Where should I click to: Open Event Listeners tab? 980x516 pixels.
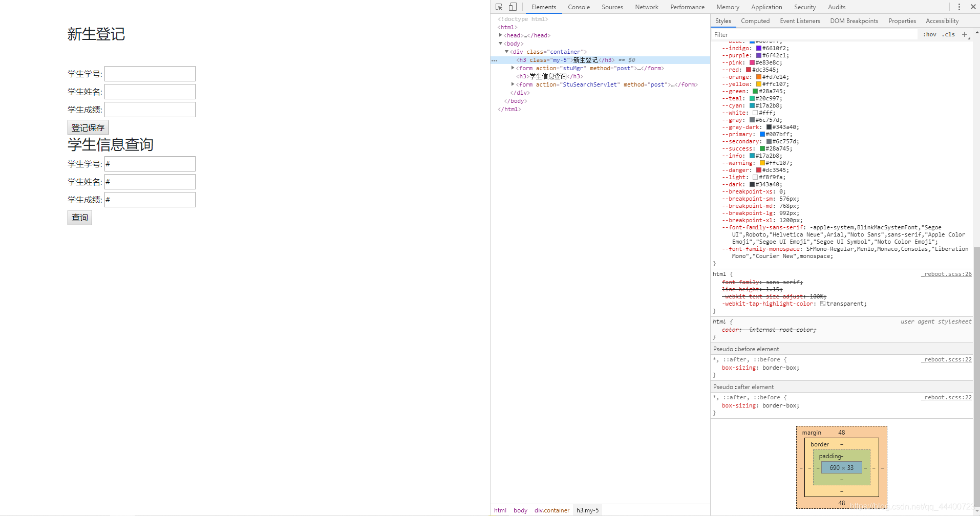pyautogui.click(x=800, y=21)
